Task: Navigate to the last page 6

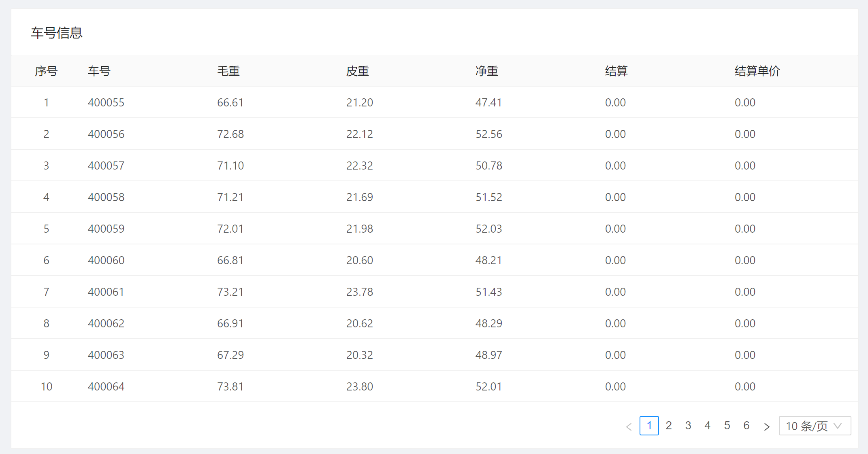Action: pos(746,426)
